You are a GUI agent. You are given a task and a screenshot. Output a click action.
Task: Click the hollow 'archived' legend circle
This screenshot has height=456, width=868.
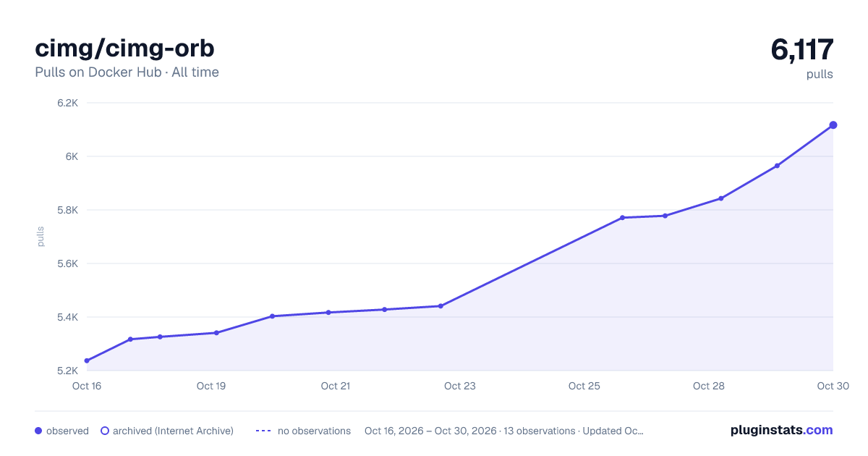coord(105,431)
